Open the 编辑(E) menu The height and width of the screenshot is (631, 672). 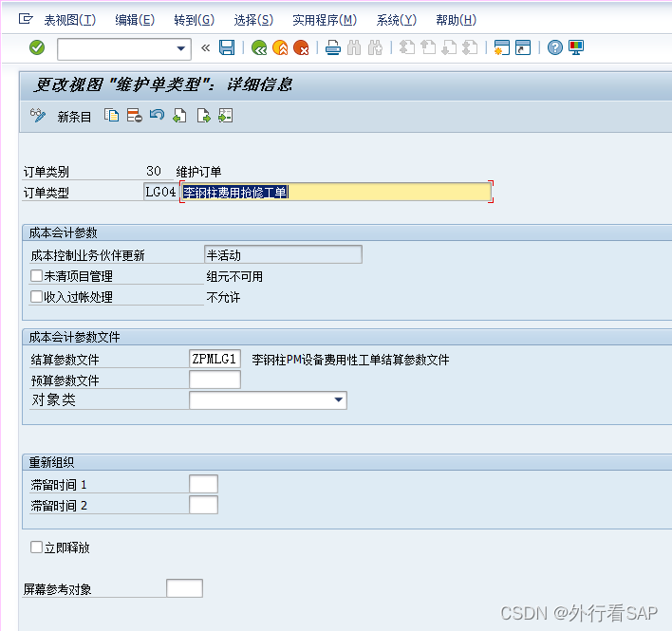(135, 20)
